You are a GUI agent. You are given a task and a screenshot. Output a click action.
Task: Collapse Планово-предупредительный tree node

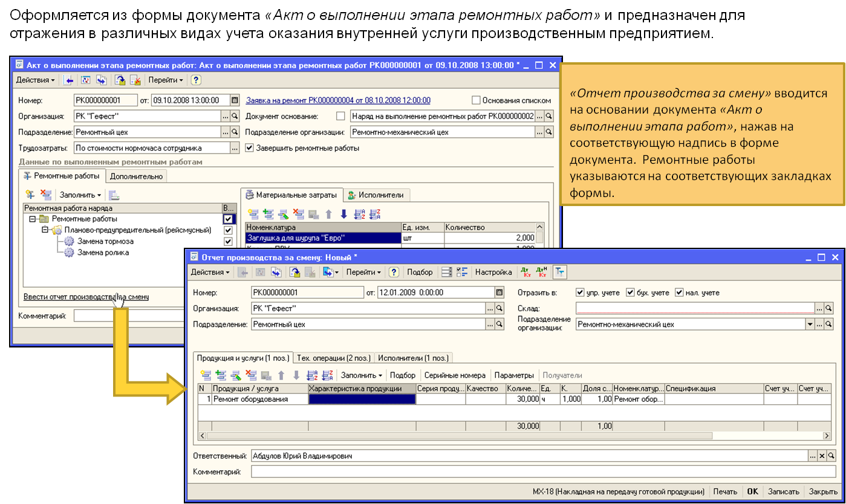click(44, 230)
